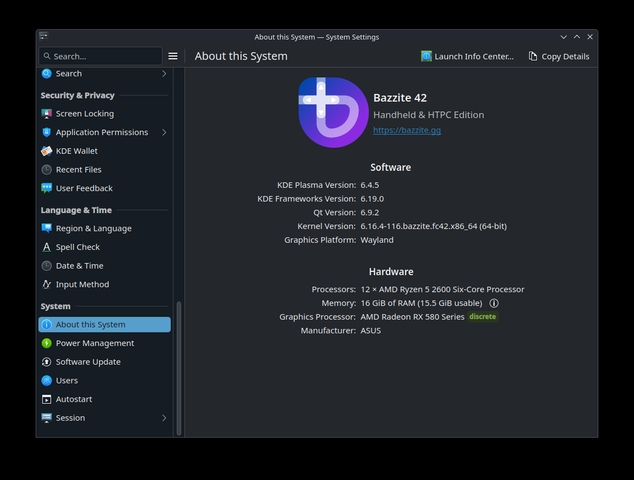Click the Bazzite logo image

click(333, 113)
